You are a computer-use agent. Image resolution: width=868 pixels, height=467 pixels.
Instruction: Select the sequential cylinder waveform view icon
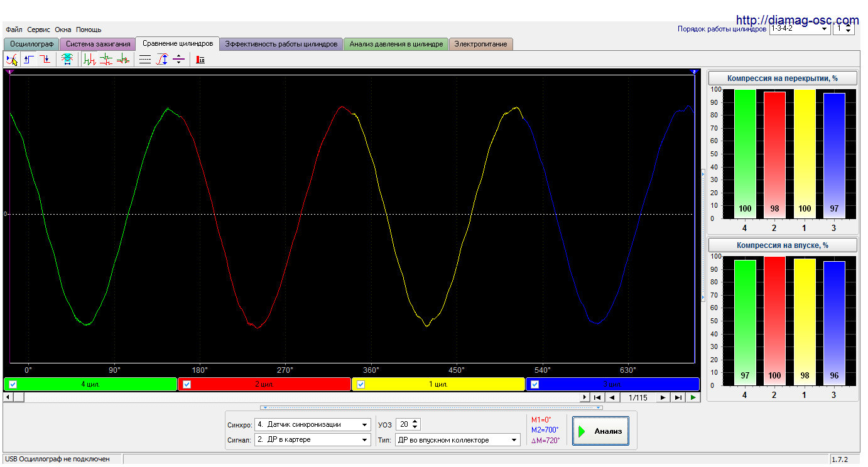coord(90,60)
